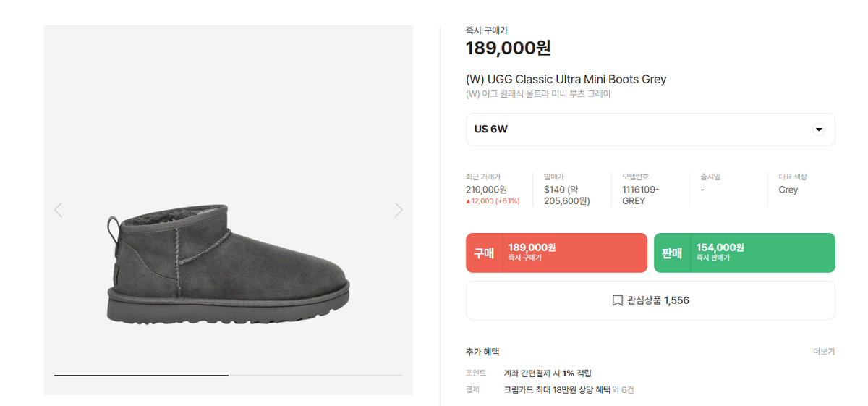Click the image carousel progress bar
The width and height of the screenshot is (868, 406).
point(229,376)
